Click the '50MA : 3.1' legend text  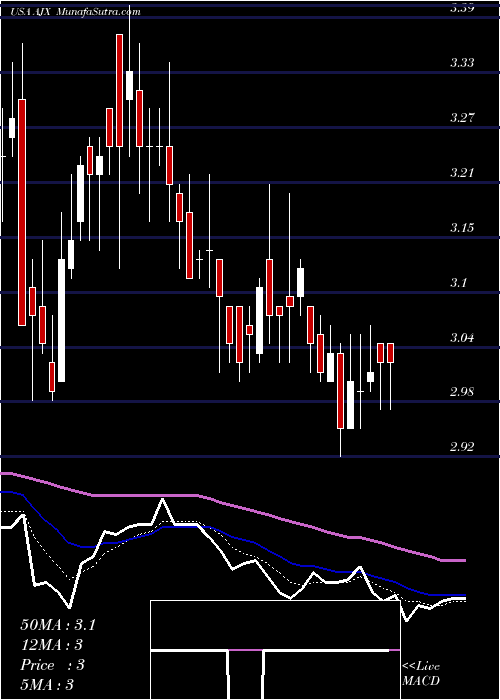point(58,625)
